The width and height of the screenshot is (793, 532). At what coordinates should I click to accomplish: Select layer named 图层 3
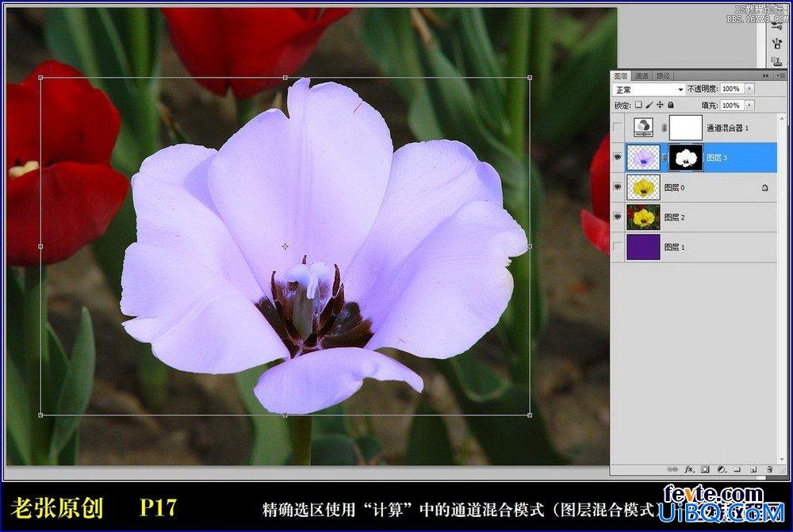pyautogui.click(x=717, y=158)
